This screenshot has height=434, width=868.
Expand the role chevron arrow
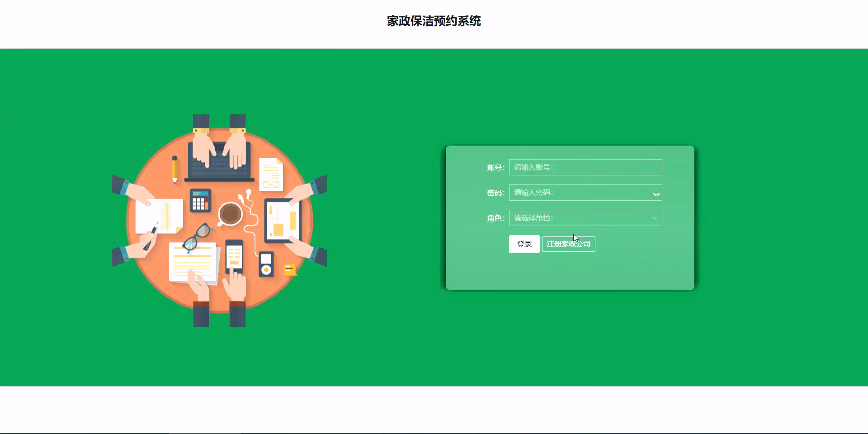point(654,218)
